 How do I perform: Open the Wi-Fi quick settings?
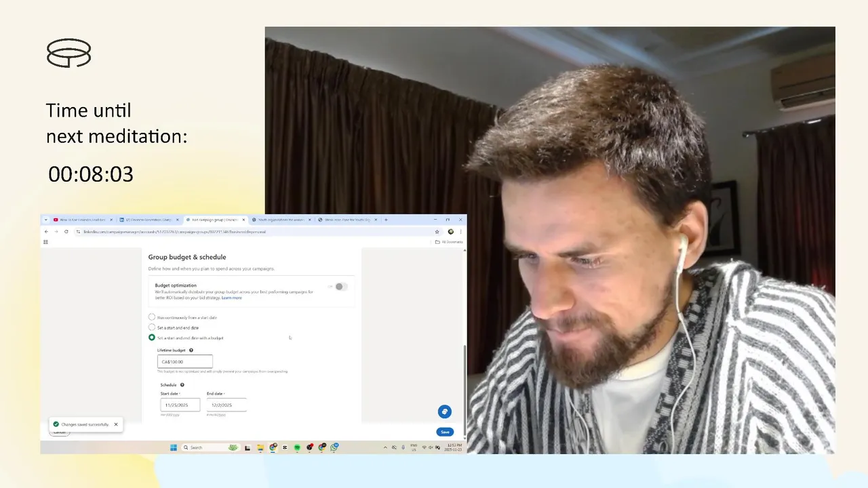424,447
